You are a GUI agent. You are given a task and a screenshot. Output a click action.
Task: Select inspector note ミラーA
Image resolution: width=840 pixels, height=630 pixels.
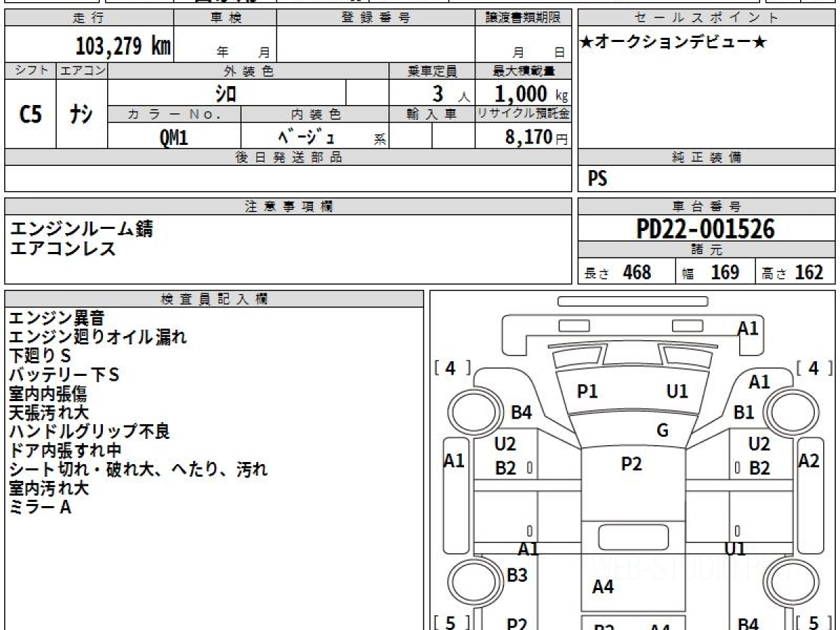point(40,507)
